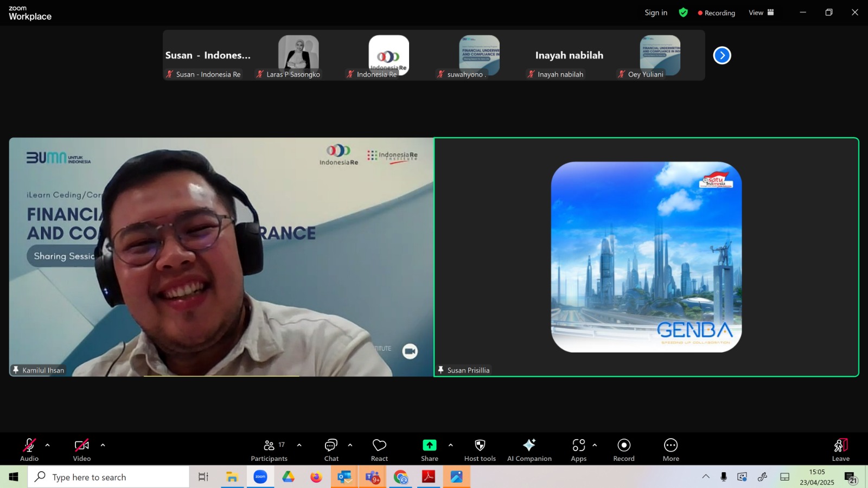
Task: Show the Participants list
Action: (269, 450)
